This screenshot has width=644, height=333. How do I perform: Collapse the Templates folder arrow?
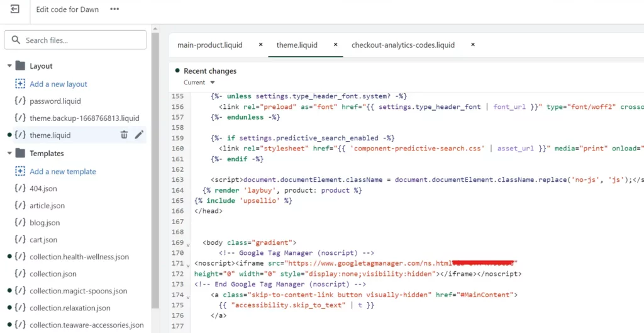coord(9,154)
